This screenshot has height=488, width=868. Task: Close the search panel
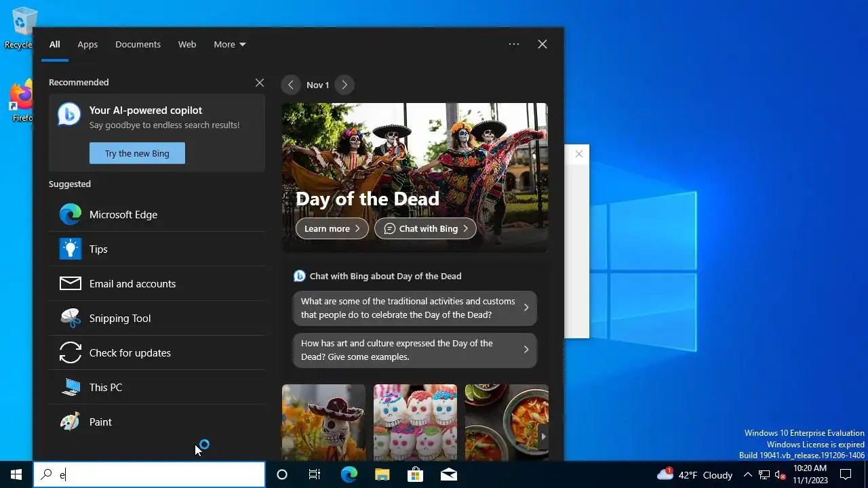[x=542, y=44]
